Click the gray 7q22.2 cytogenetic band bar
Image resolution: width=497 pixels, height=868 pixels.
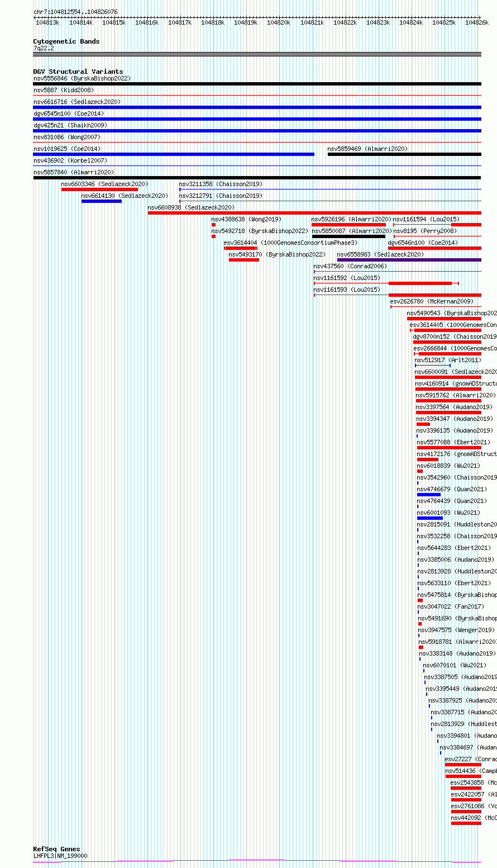pyautogui.click(x=257, y=54)
